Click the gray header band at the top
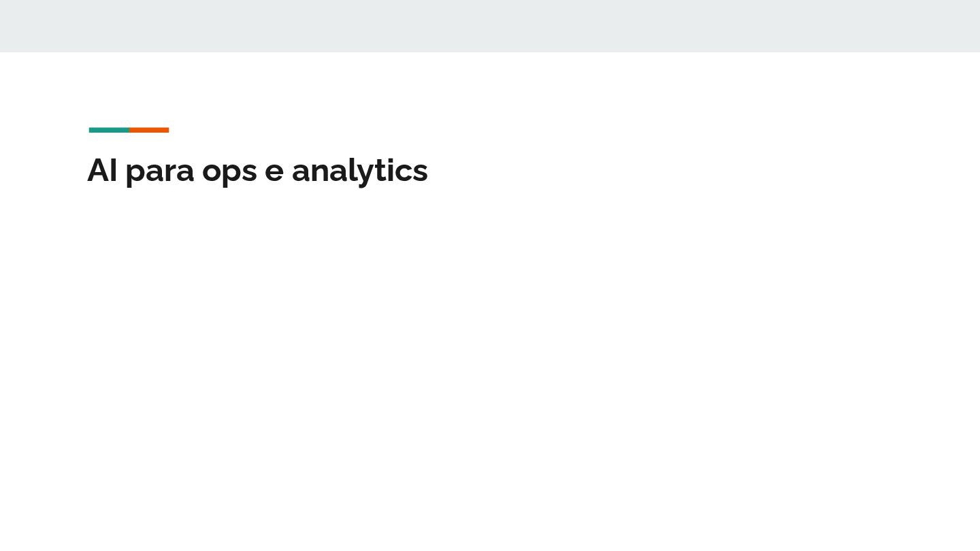The width and height of the screenshot is (980, 551). pyautogui.click(x=490, y=26)
